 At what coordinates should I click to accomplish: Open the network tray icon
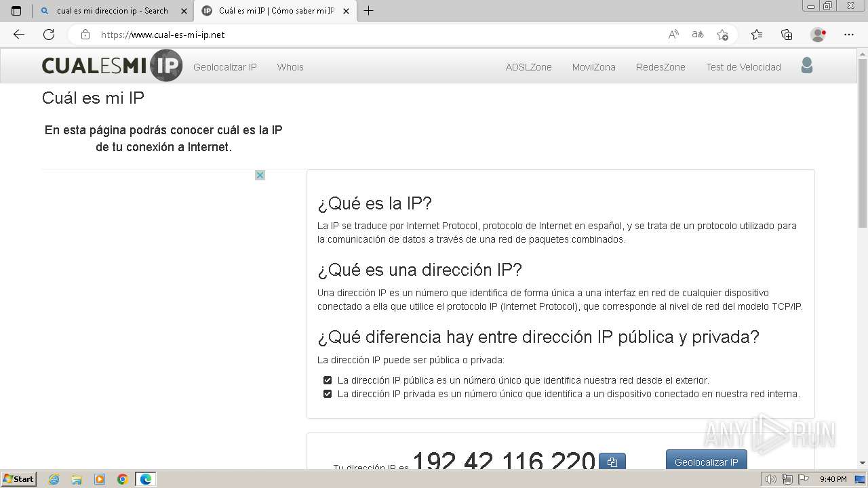coord(787,479)
